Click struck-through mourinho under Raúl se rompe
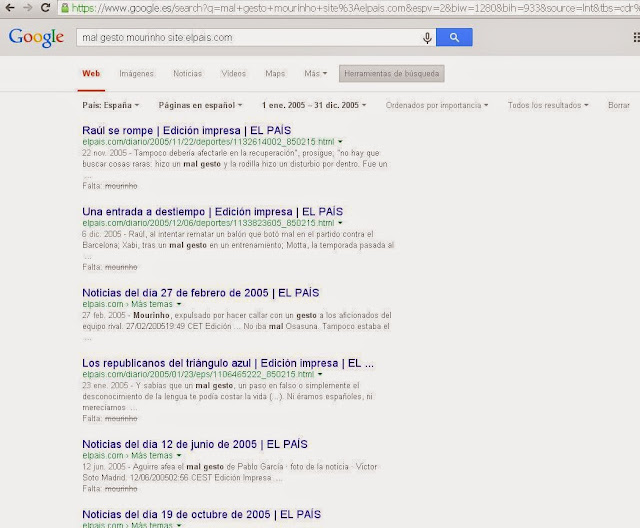Viewport: 640px width, 528px height. coord(121,186)
